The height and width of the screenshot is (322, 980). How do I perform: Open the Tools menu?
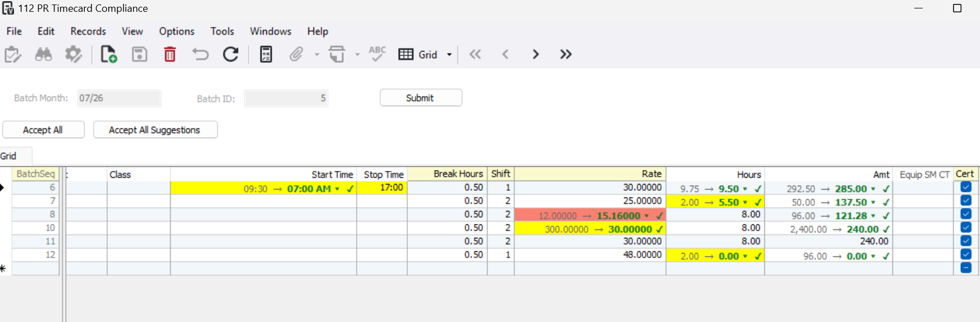(x=222, y=31)
